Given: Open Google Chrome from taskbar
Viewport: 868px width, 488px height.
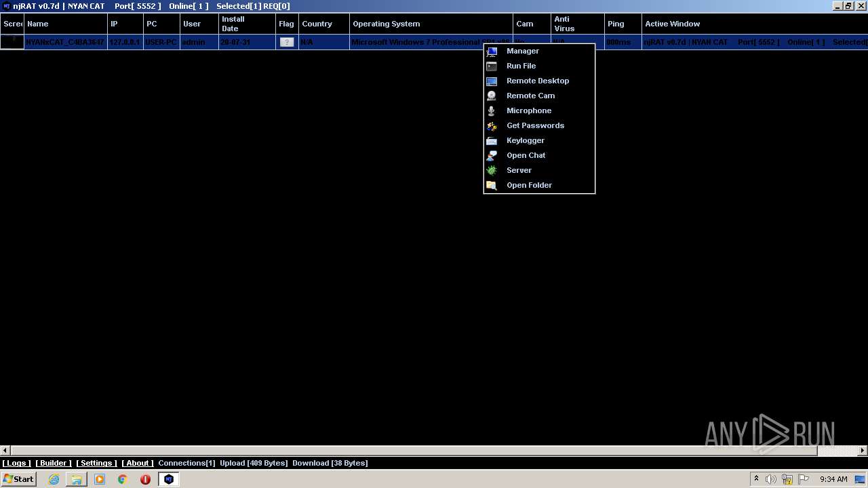Looking at the screenshot, I should tap(123, 479).
